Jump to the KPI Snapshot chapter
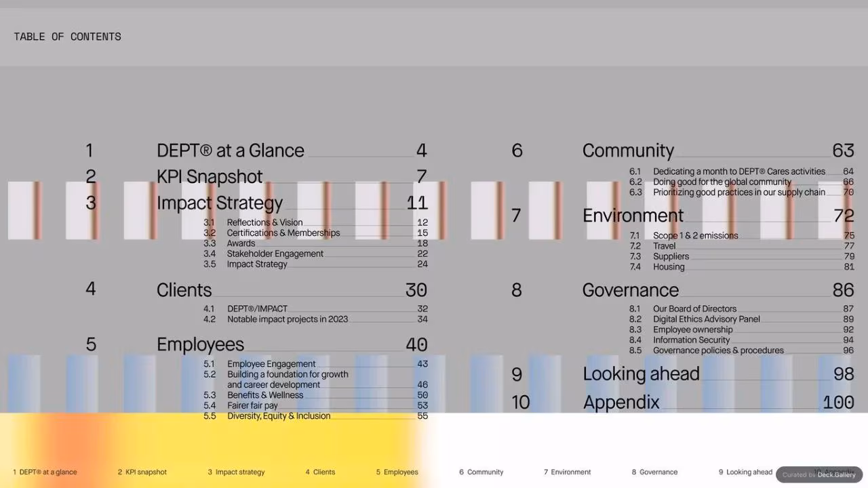Viewport: 868px width, 488px height. pos(210,177)
